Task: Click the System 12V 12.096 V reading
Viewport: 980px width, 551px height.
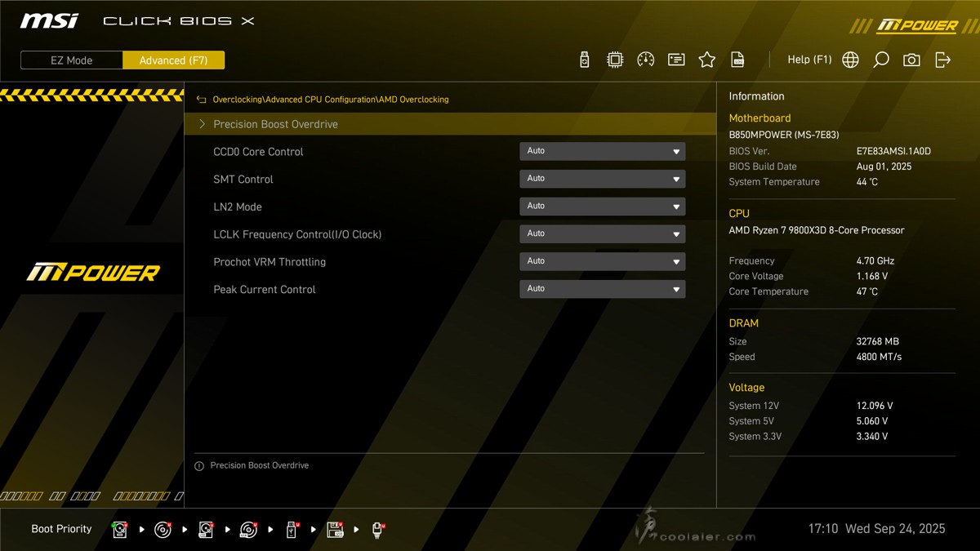Action: point(875,406)
